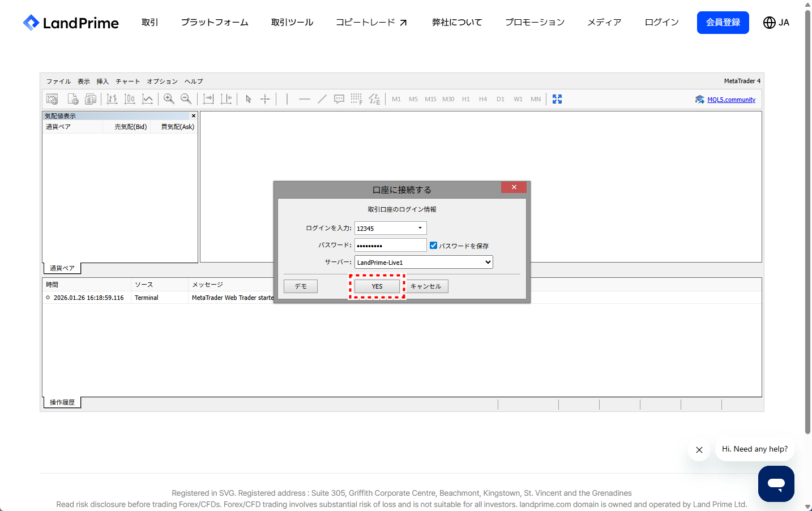812x511 pixels.
Task: Click the zoom out magnifier icon
Action: (186, 99)
